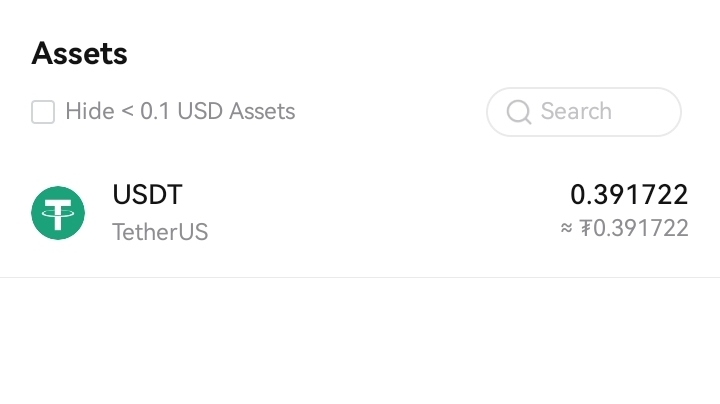The height and width of the screenshot is (404, 720).
Task: Click the 0.391722 USDT balance
Action: (x=629, y=195)
